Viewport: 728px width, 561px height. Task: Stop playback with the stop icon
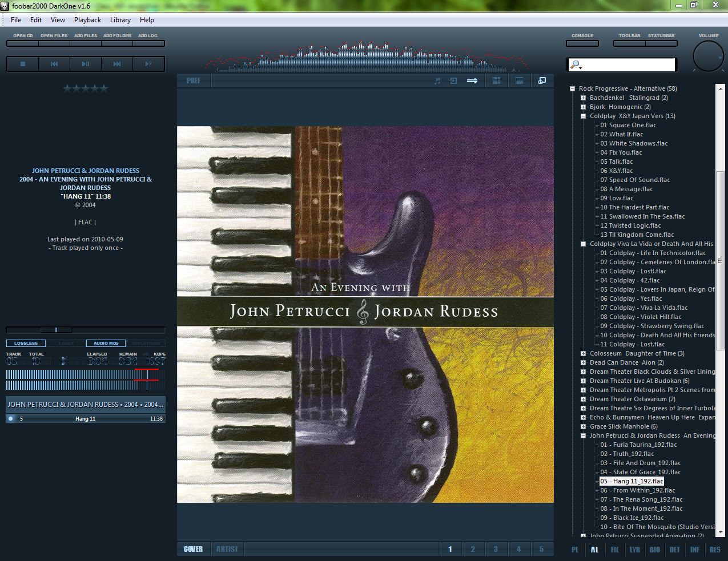pos(23,64)
